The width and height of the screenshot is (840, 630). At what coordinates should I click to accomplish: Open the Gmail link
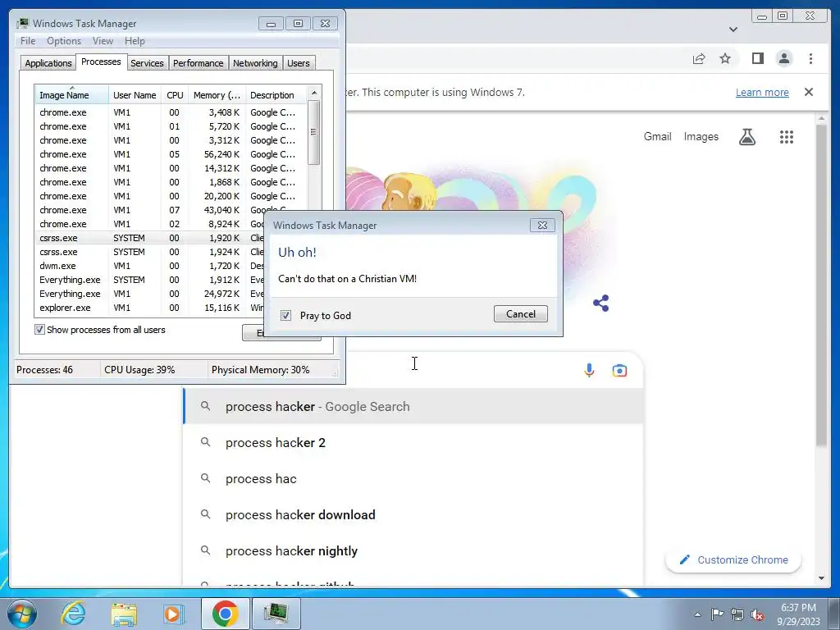pyautogui.click(x=657, y=137)
